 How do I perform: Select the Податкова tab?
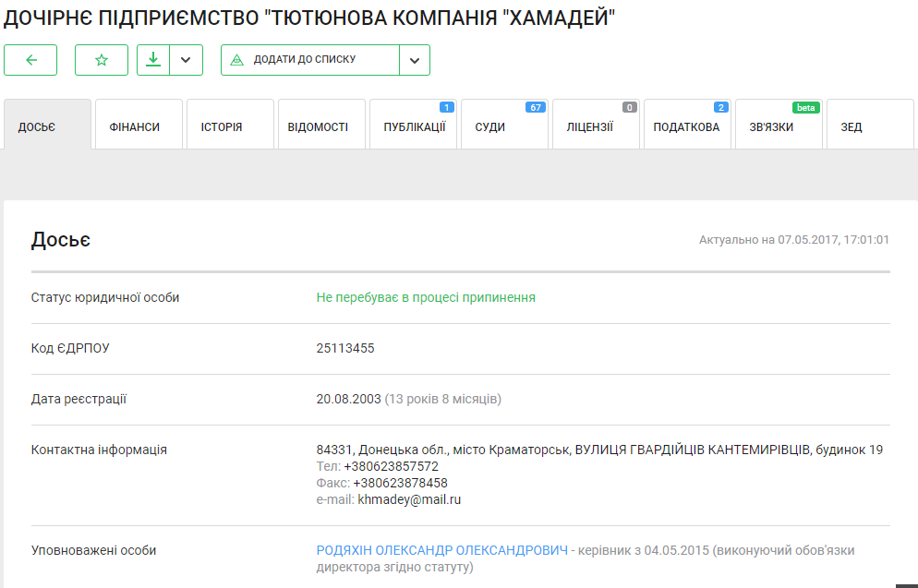coord(686,126)
